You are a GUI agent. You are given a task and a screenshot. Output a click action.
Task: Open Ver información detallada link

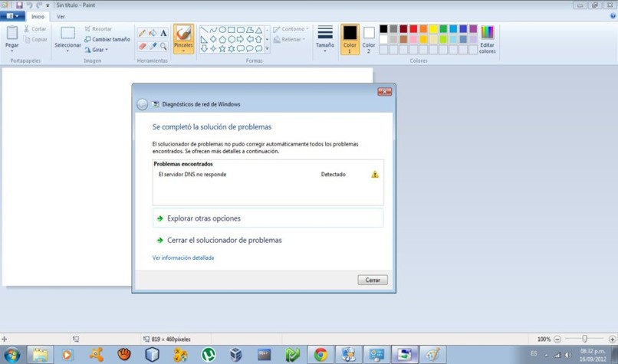183,257
